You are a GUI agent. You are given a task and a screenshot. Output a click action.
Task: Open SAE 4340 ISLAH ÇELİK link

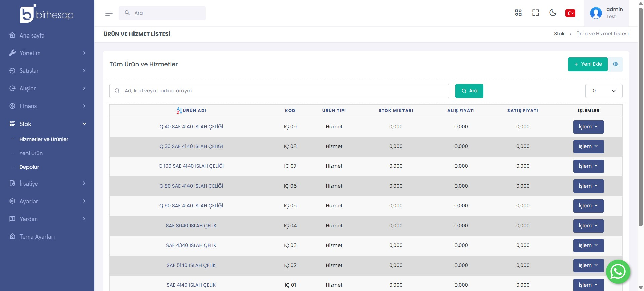[x=191, y=245]
